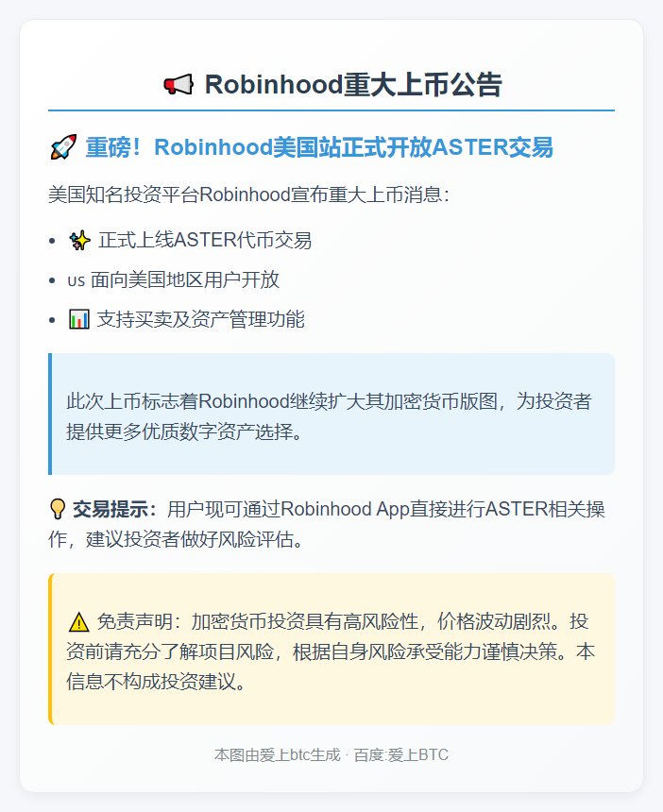
Task: Click the intro line 美国知名投资平台Robinhood宣布重大上币消息
Action: pyautogui.click(x=249, y=195)
